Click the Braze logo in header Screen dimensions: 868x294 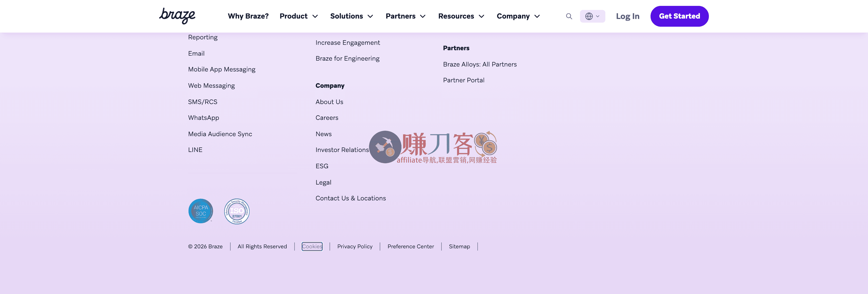click(x=177, y=16)
